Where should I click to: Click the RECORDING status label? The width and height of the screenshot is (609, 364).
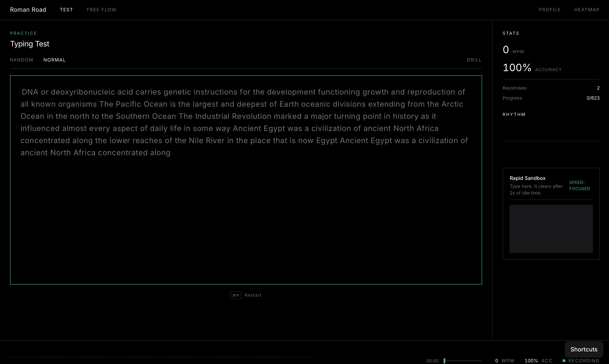click(x=583, y=361)
